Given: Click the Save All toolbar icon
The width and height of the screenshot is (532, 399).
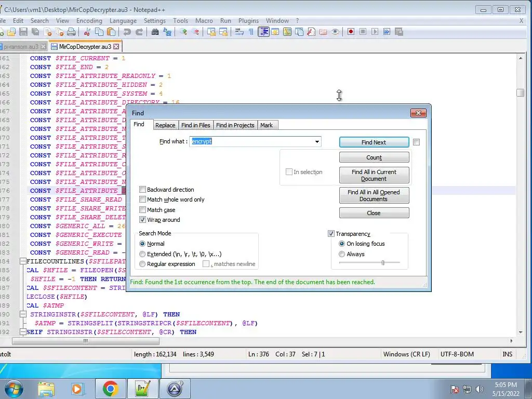Looking at the screenshot, I should [x=35, y=32].
